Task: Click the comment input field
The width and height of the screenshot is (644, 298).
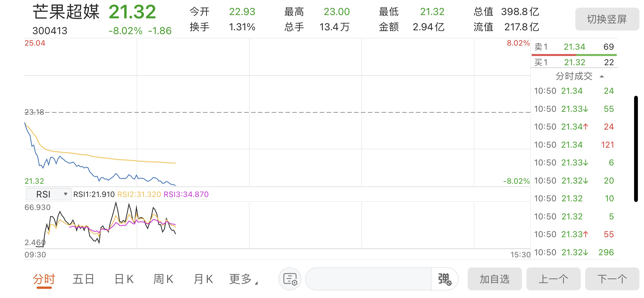Action: point(368,279)
